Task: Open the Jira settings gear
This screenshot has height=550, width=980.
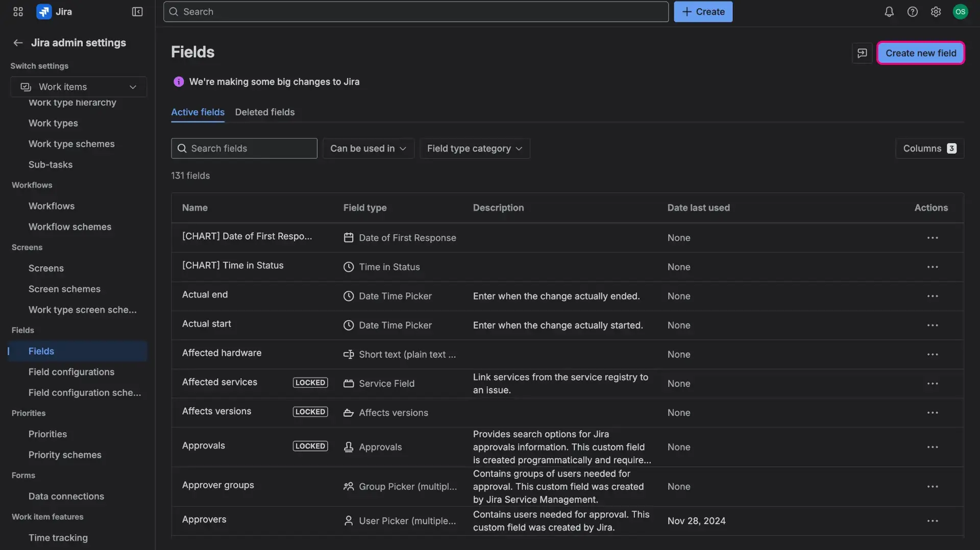Action: point(936,11)
